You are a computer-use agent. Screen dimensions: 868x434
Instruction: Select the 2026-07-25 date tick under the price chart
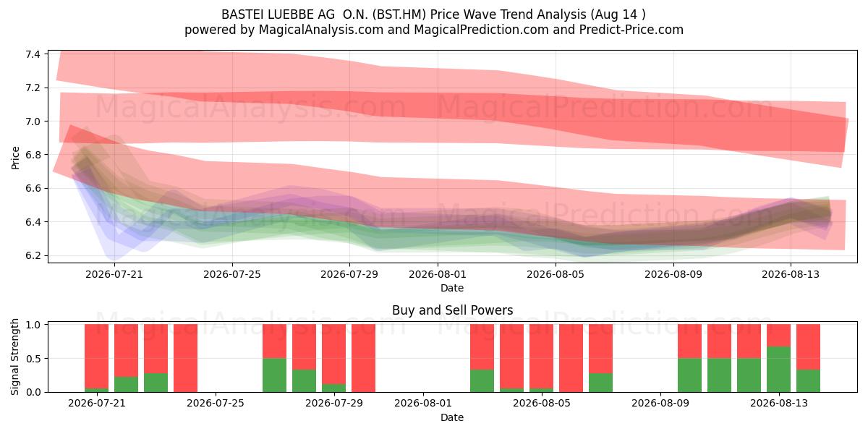pyautogui.click(x=232, y=274)
